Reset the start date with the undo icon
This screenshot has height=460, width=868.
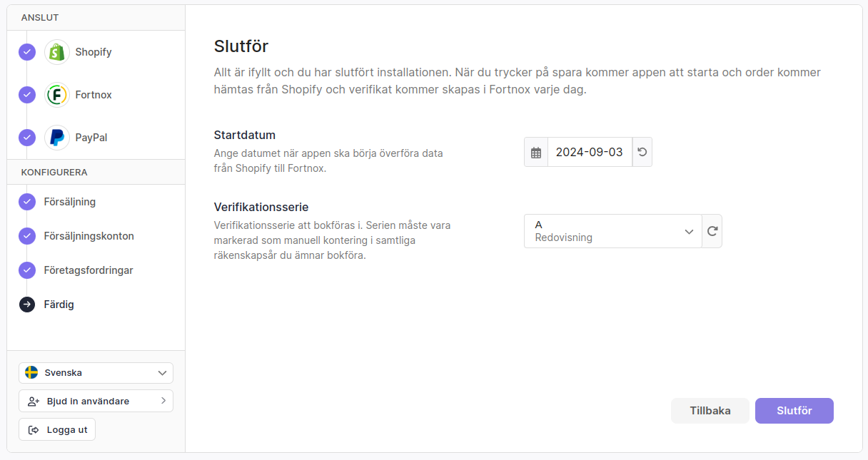tap(642, 153)
